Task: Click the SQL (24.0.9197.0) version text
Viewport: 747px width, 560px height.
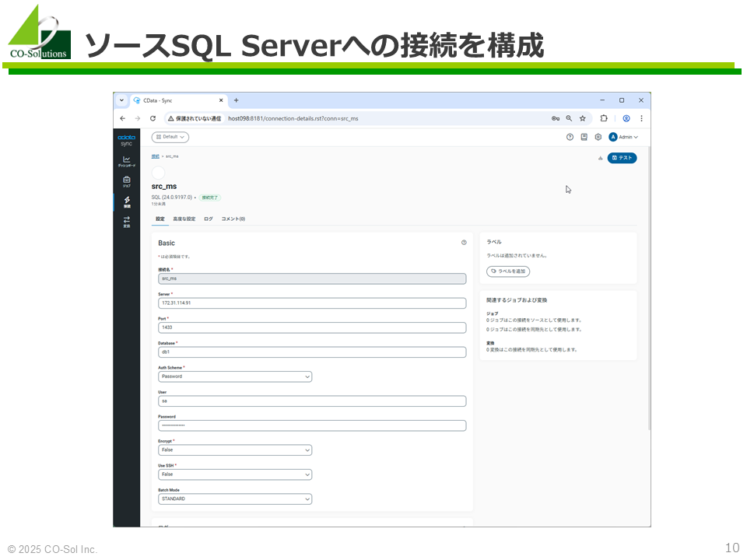Action: pyautogui.click(x=172, y=197)
